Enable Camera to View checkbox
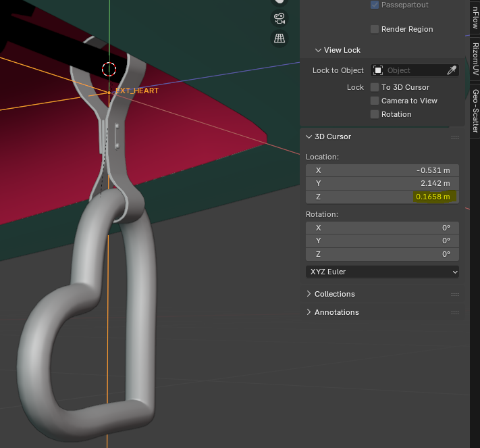 [x=375, y=101]
